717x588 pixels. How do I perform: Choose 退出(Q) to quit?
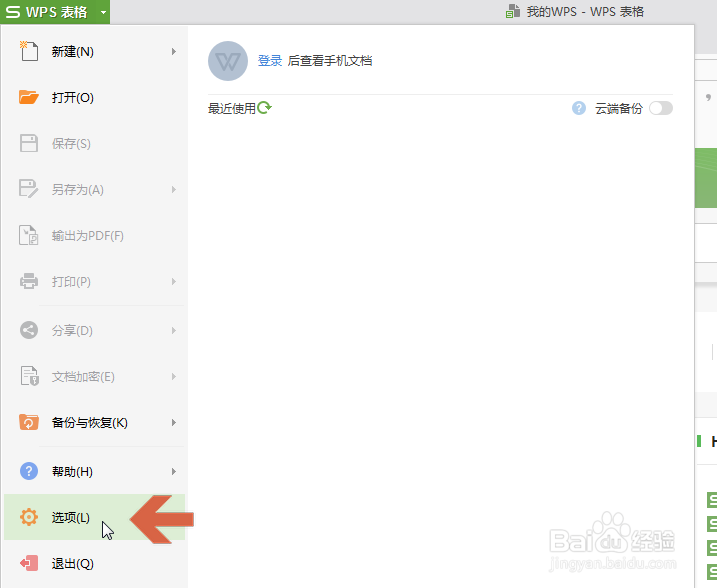point(95,563)
